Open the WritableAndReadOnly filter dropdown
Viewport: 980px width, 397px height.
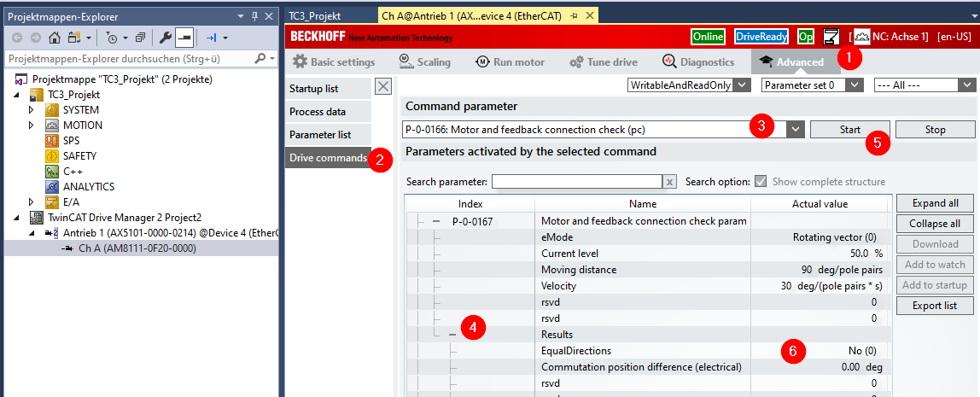click(742, 85)
